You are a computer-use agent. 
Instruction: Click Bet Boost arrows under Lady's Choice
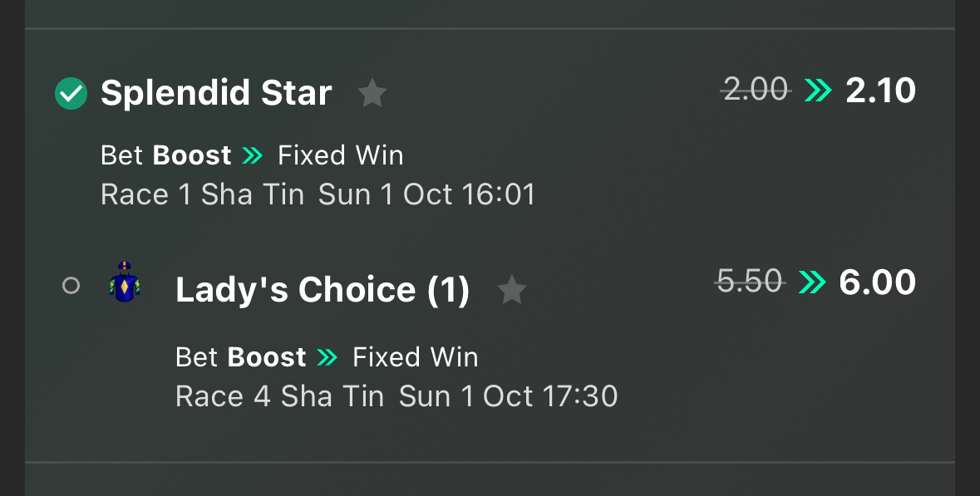(327, 357)
